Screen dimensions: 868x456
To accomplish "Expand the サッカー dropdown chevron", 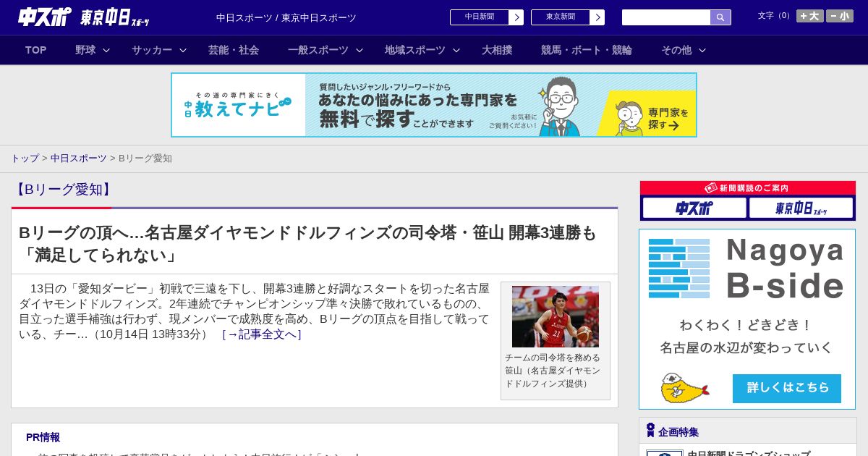I will (183, 50).
